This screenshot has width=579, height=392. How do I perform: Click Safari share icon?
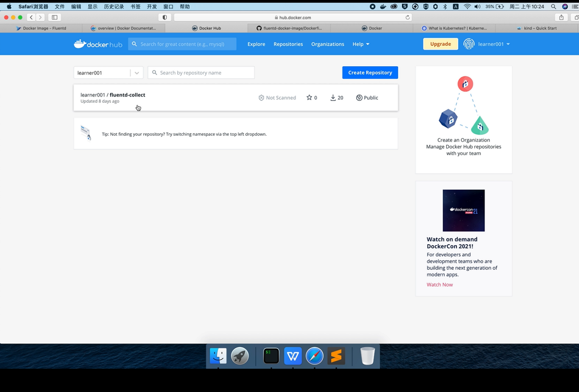tap(561, 17)
